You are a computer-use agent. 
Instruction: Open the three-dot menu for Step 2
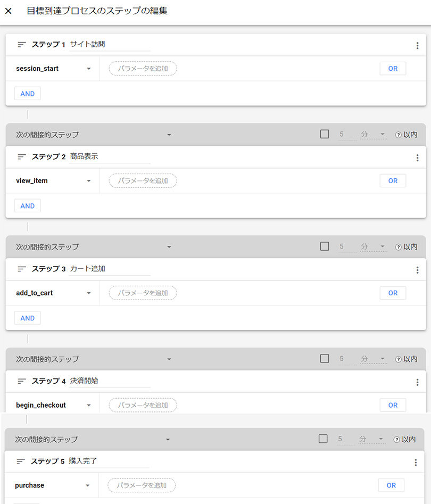tap(417, 158)
